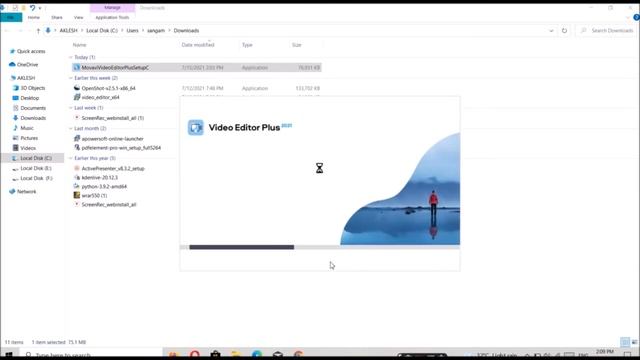Open Downloads folder in sidebar
Viewport: 640px width, 360px height.
coord(29,118)
